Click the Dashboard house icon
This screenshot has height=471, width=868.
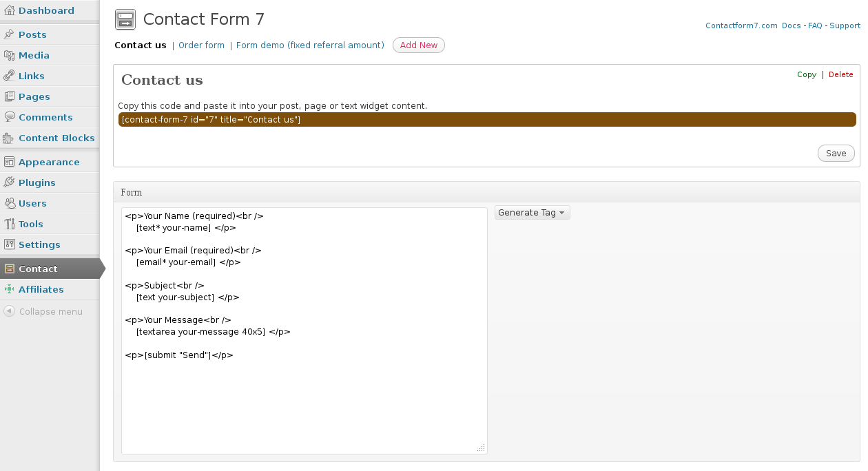click(x=9, y=10)
